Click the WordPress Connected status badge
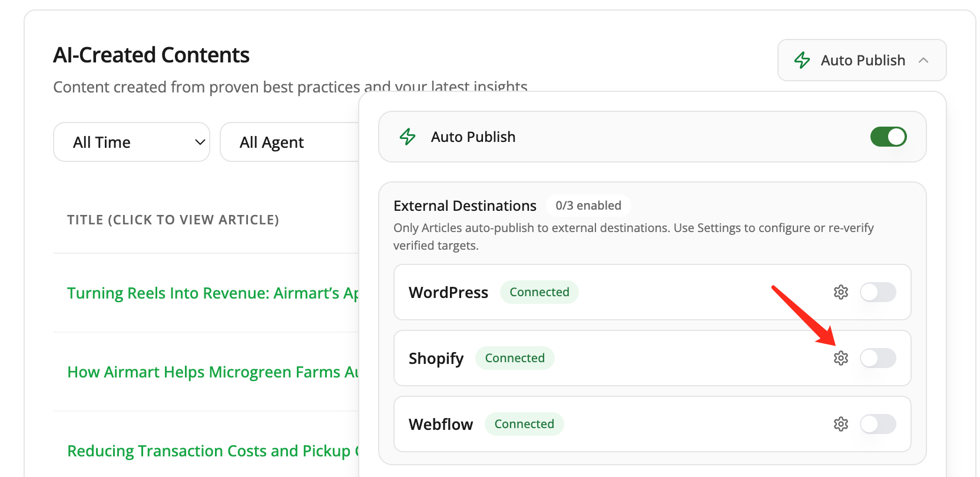Viewport: 980px width, 477px height. coord(539,292)
